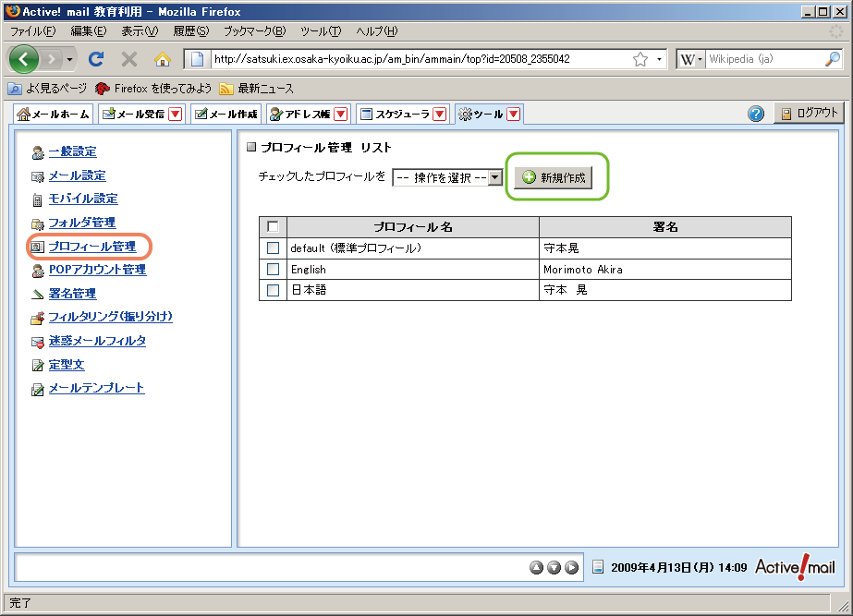Click the search magnifier icon in the Wikipedia box
853x616 pixels.
832,59
